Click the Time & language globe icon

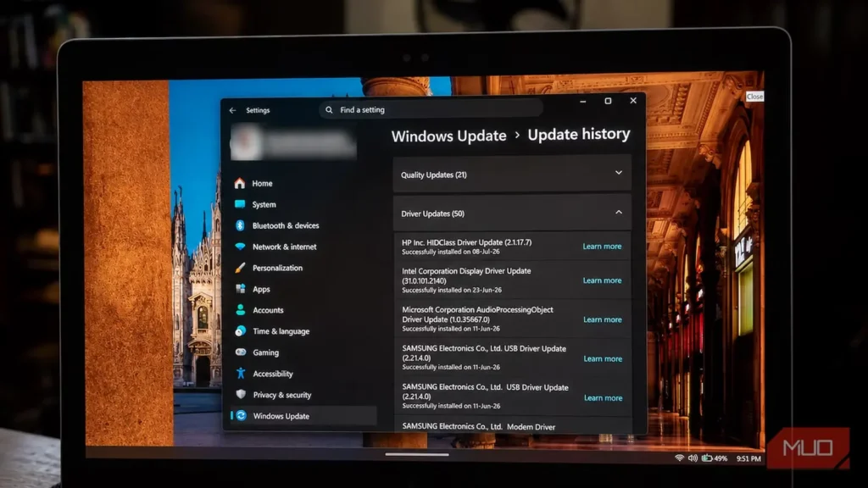[240, 331]
